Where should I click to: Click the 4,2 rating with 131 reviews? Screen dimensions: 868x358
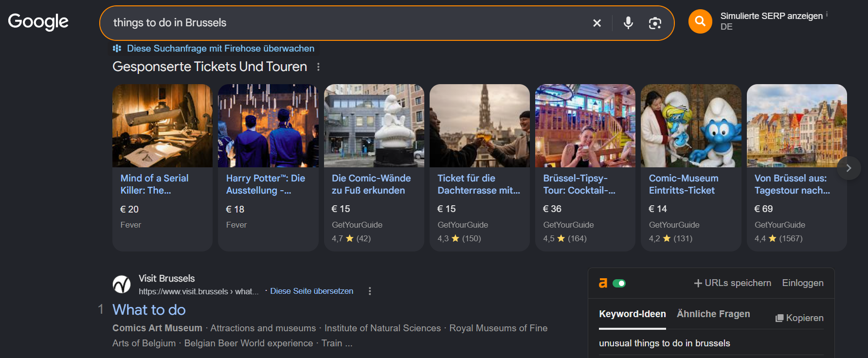[670, 238]
